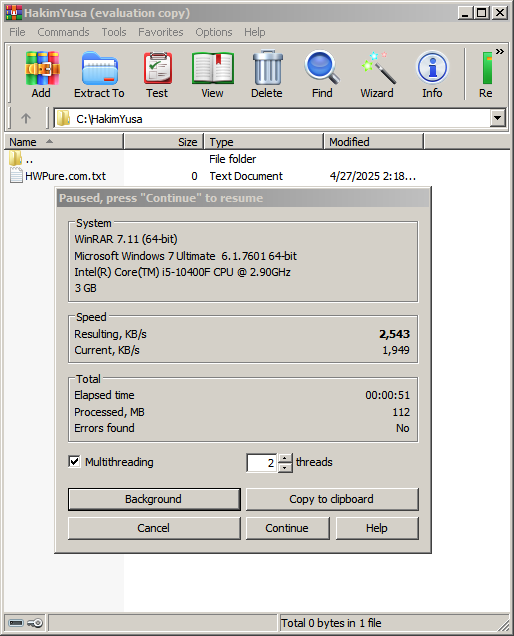Click "Microsoft Windows 7 Ultimate" system line

click(x=185, y=256)
